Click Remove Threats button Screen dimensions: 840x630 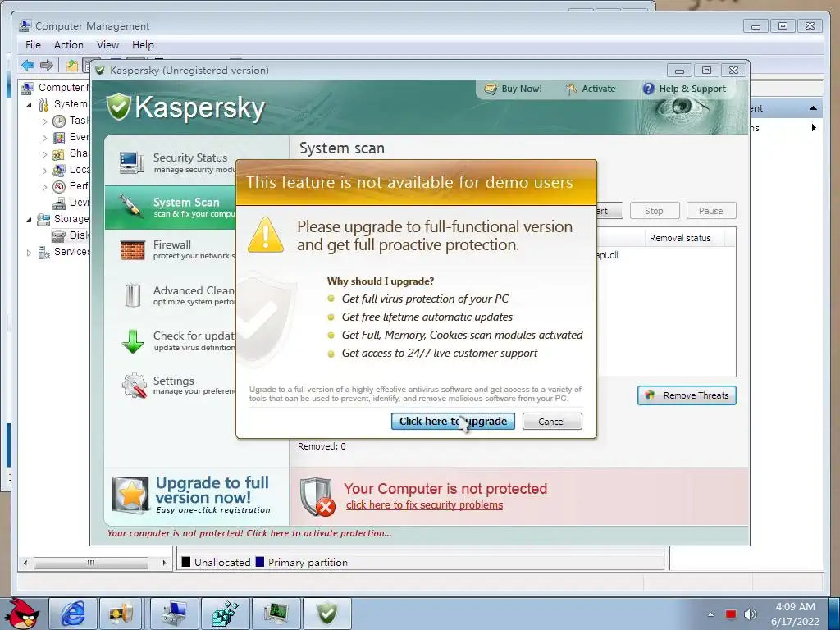pyautogui.click(x=687, y=395)
